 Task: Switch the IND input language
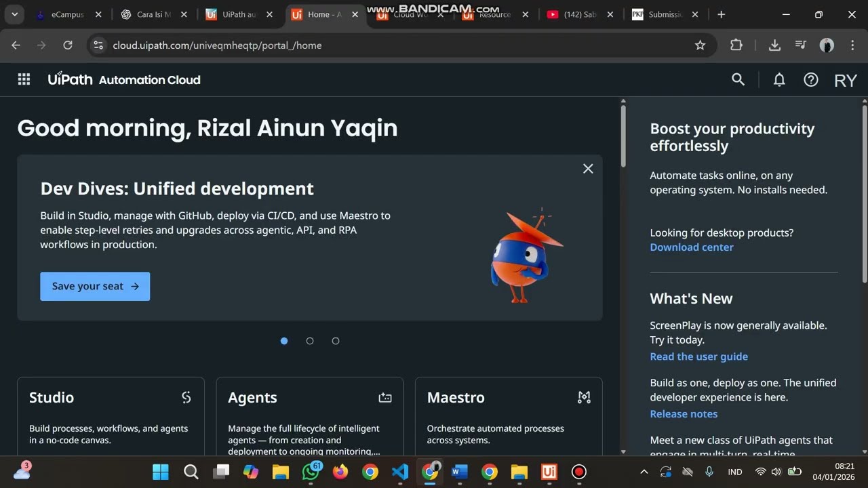[735, 472]
